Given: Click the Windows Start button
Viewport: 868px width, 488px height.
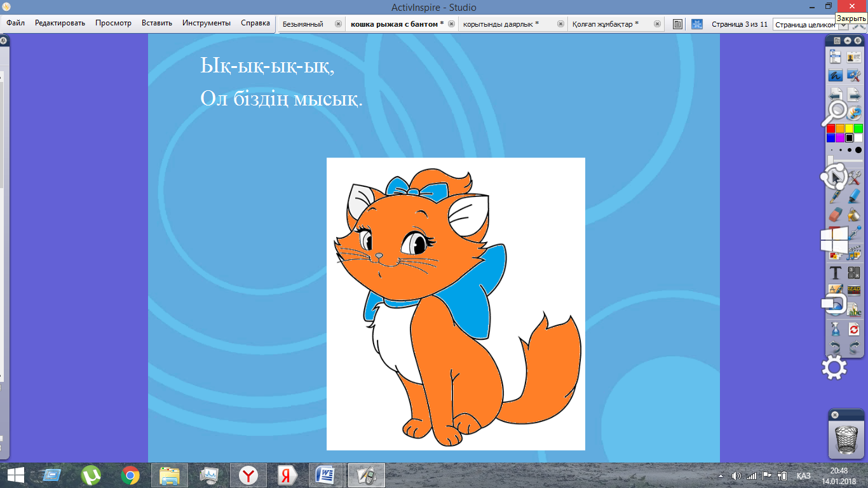Looking at the screenshot, I should (16, 475).
